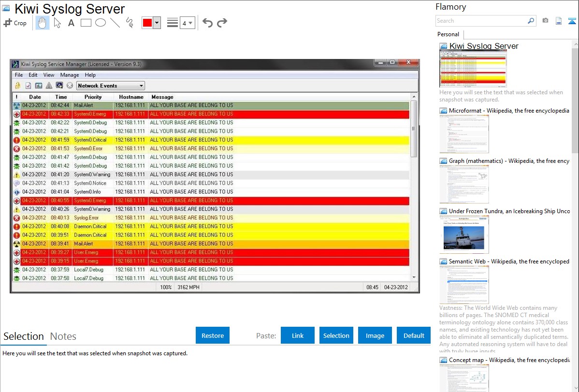Open the annotation color dropdown arrow
Screen dimensions: 579x392
click(x=157, y=23)
